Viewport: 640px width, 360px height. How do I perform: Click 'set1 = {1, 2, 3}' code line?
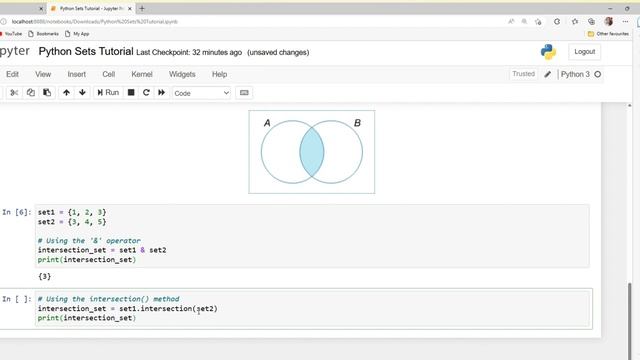coord(72,212)
